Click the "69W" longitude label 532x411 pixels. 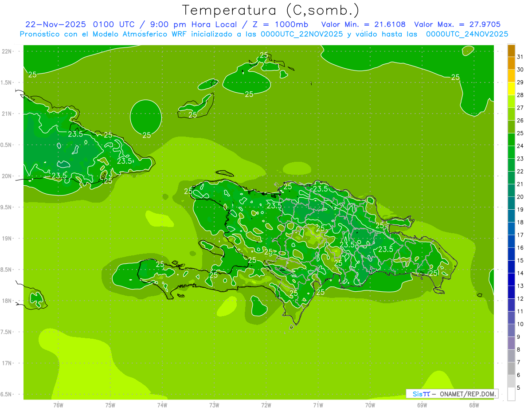[x=422, y=405]
